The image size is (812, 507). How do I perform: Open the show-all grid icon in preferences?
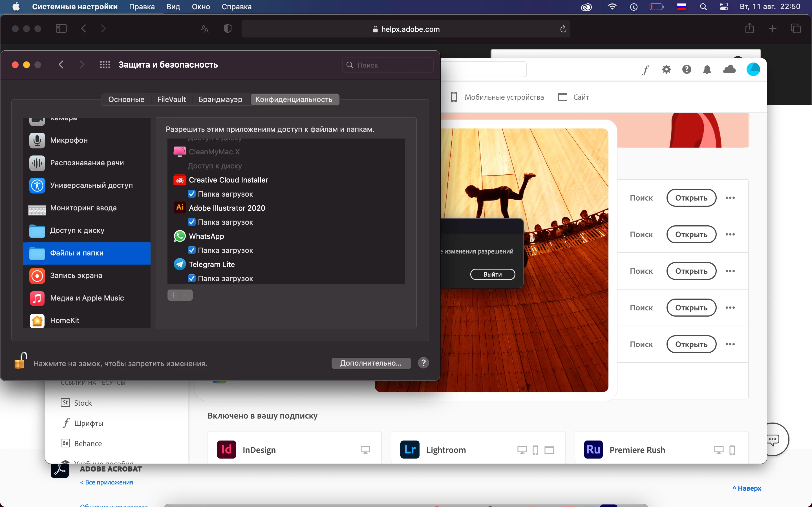(x=105, y=65)
